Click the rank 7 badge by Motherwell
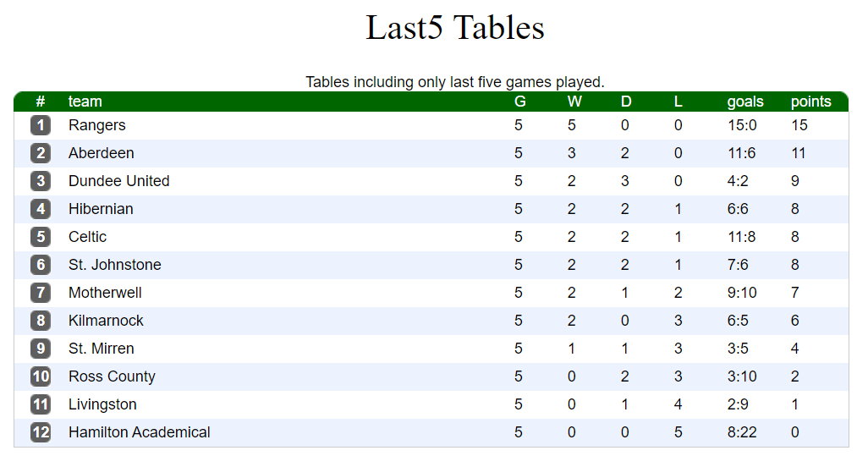Screen dimensions: 868x456 tap(41, 293)
